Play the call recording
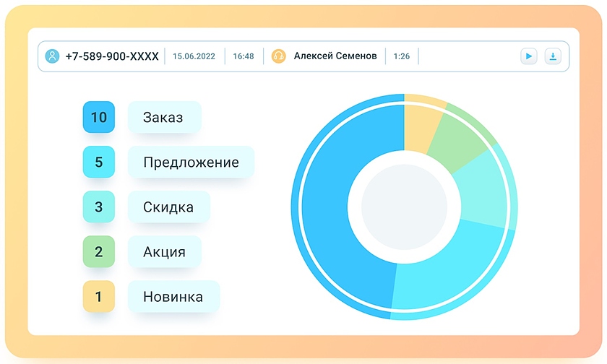 (528, 56)
